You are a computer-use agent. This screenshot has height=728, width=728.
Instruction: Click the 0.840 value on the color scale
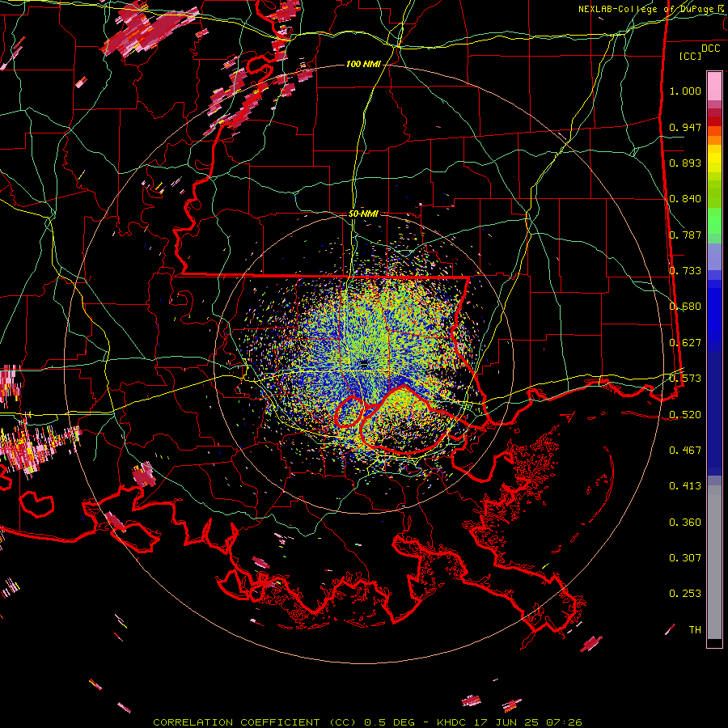point(685,199)
